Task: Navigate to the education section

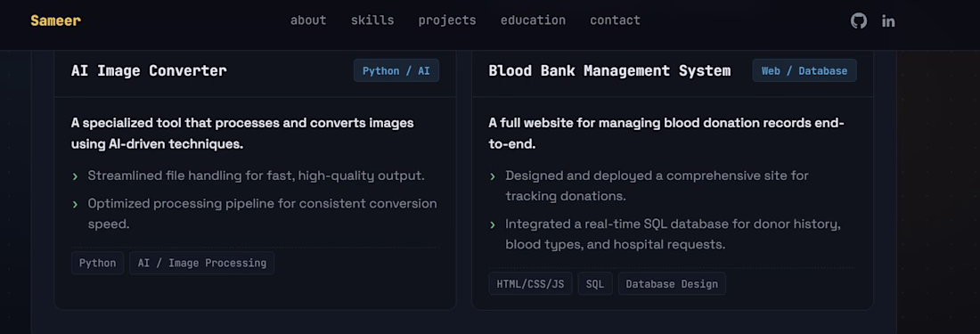Action: (x=533, y=20)
